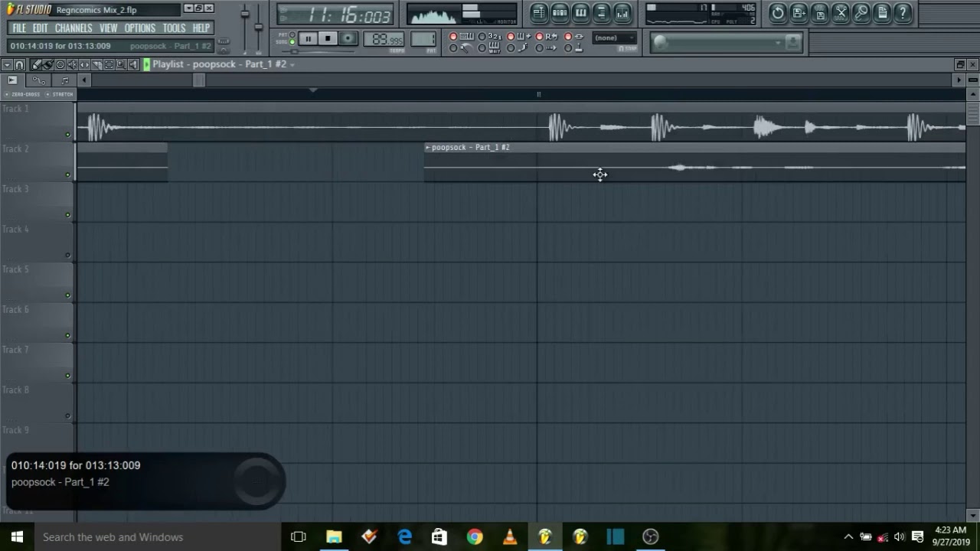Open the Piano Roll shortcut icon
This screenshot has width=980, height=551.
[580, 12]
